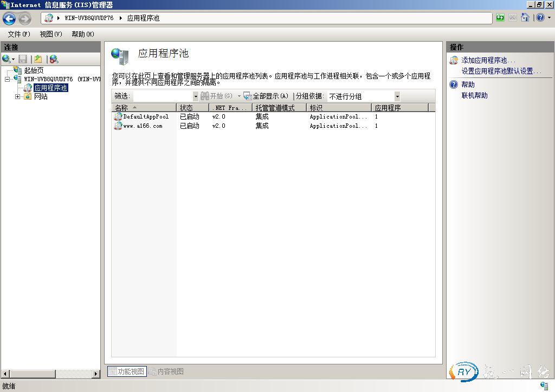The height and width of the screenshot is (392, 555).
Task: Collapse the WIN-UVB8QUUDP76 server node
Action: click(7, 79)
